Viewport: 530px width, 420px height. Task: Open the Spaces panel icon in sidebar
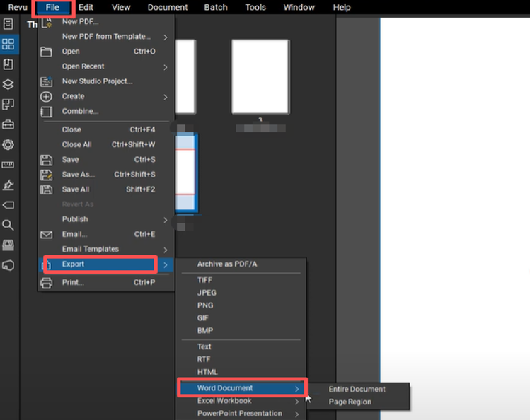(x=8, y=105)
